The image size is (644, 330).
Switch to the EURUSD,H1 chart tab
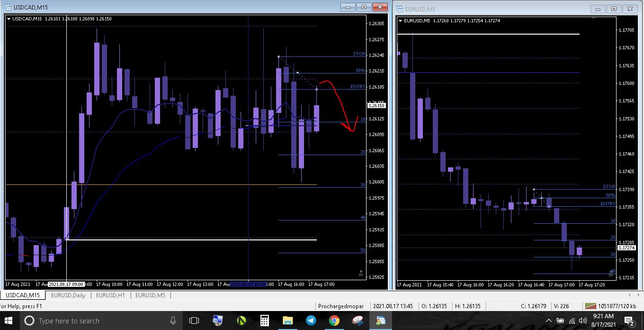[x=111, y=295]
